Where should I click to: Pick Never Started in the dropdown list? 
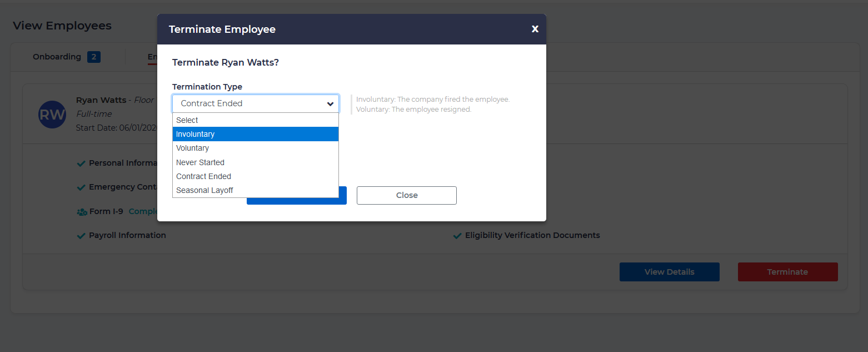coord(255,162)
